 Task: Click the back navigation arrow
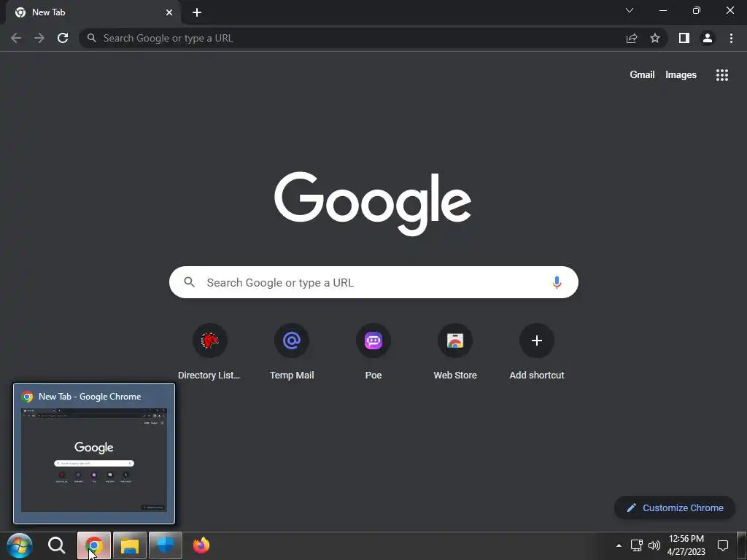coord(16,38)
